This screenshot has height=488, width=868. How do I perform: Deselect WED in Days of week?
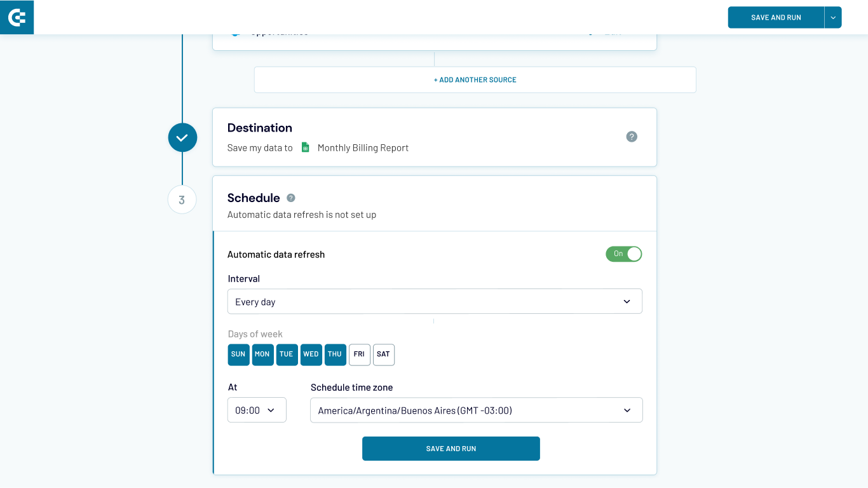click(311, 355)
